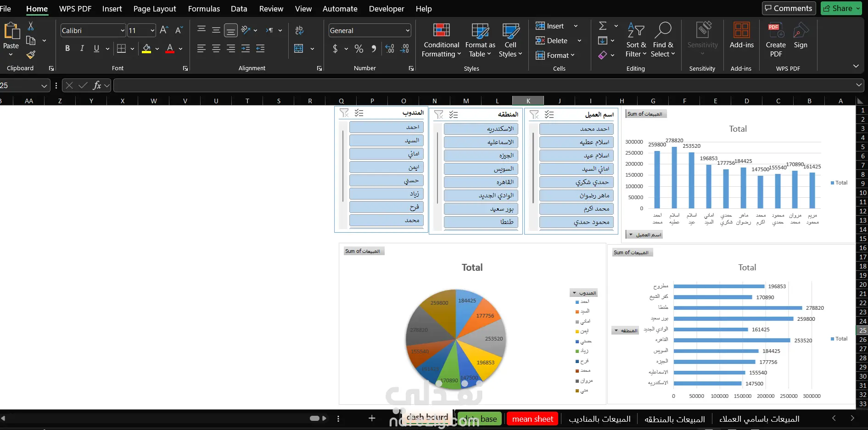
Task: Open the Developer tab
Action: (386, 9)
